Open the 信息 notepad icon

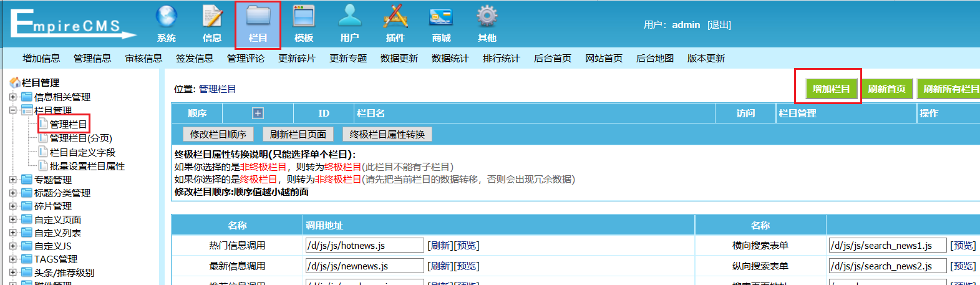click(212, 17)
